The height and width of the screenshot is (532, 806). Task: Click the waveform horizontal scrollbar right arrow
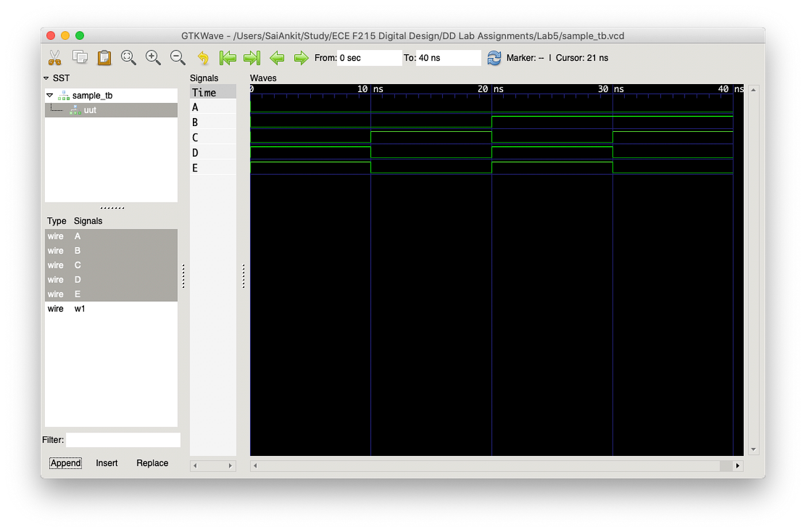pyautogui.click(x=739, y=466)
